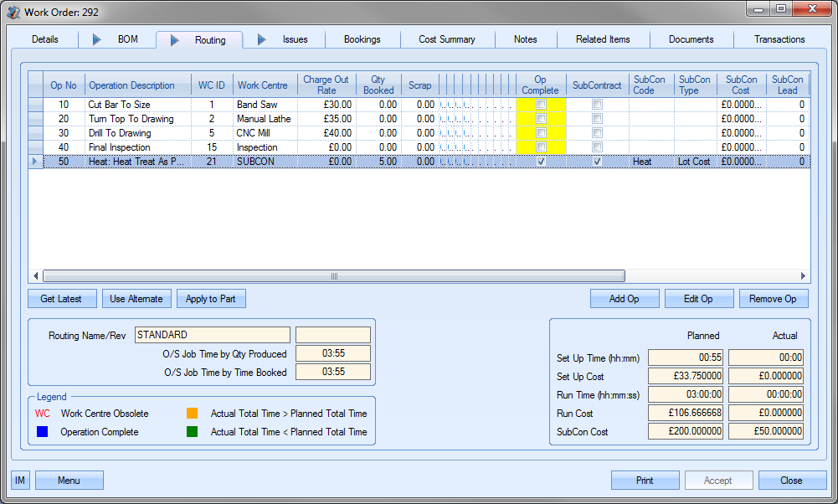Click the IM button at bottom left

click(x=20, y=481)
